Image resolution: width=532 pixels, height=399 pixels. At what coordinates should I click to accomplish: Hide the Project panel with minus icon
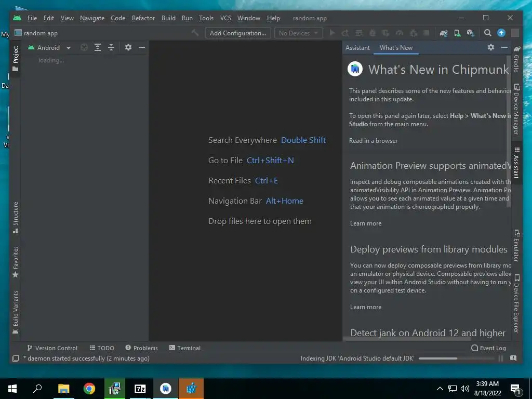[x=142, y=47]
